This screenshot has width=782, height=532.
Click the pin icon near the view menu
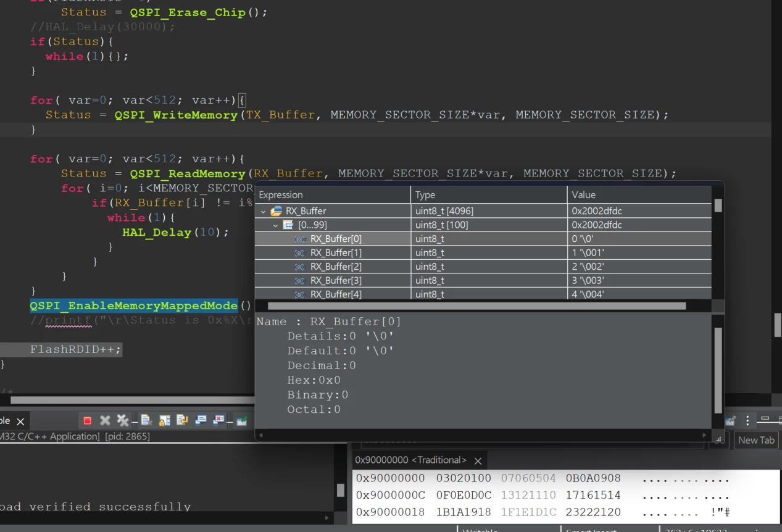point(730,421)
